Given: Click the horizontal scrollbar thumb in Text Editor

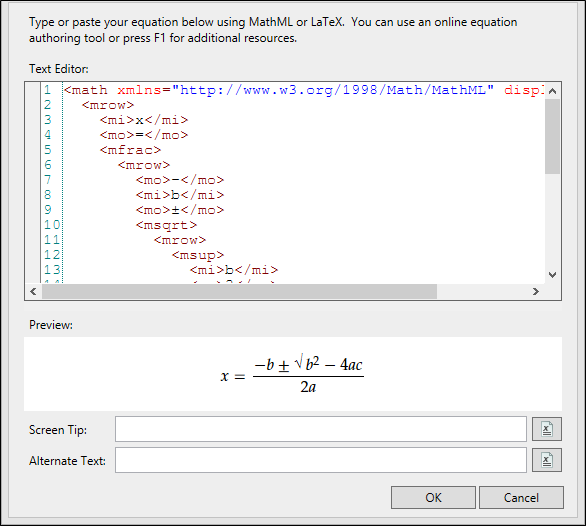Looking at the screenshot, I should tap(239, 291).
